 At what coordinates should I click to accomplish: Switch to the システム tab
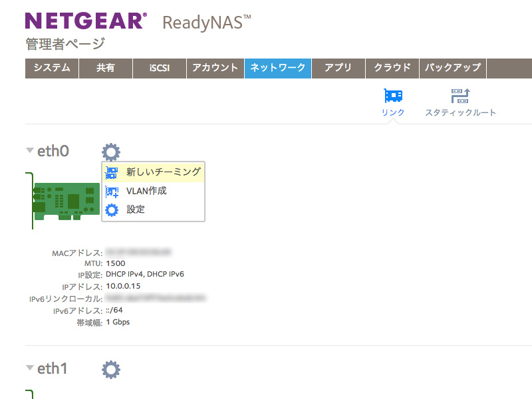point(52,68)
